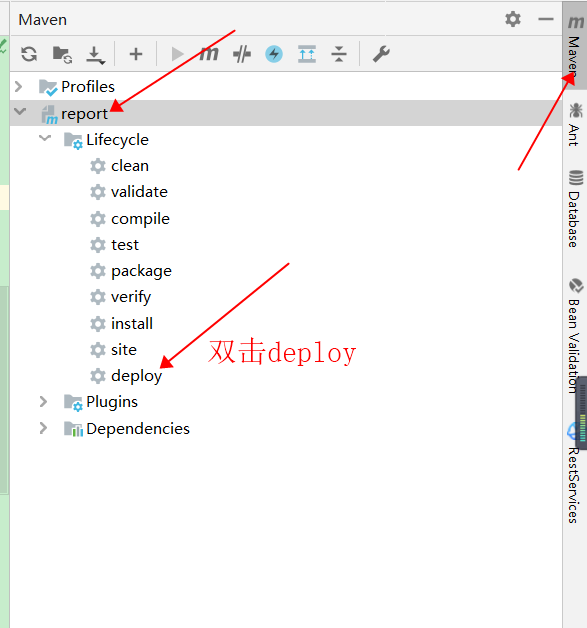Click gear icon beside install
587x628 pixels.
click(x=98, y=324)
